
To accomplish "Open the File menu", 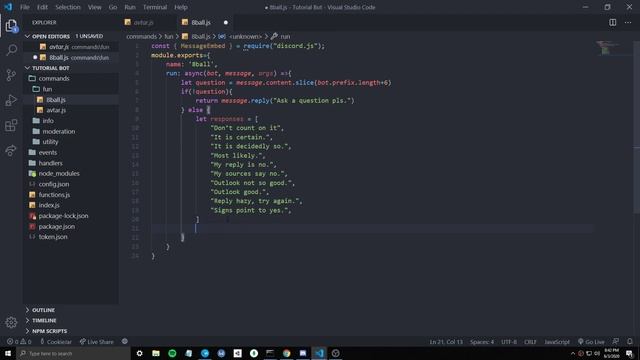I will click(25, 7).
